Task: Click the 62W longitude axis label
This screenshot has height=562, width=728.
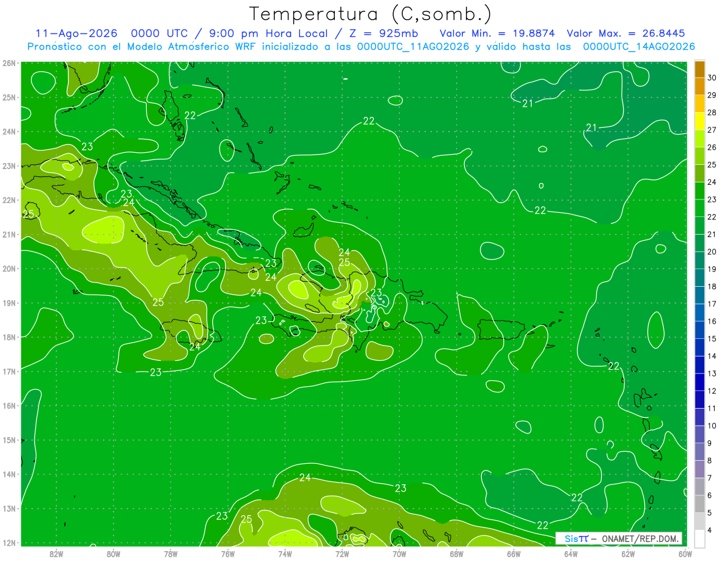Action: (628, 554)
